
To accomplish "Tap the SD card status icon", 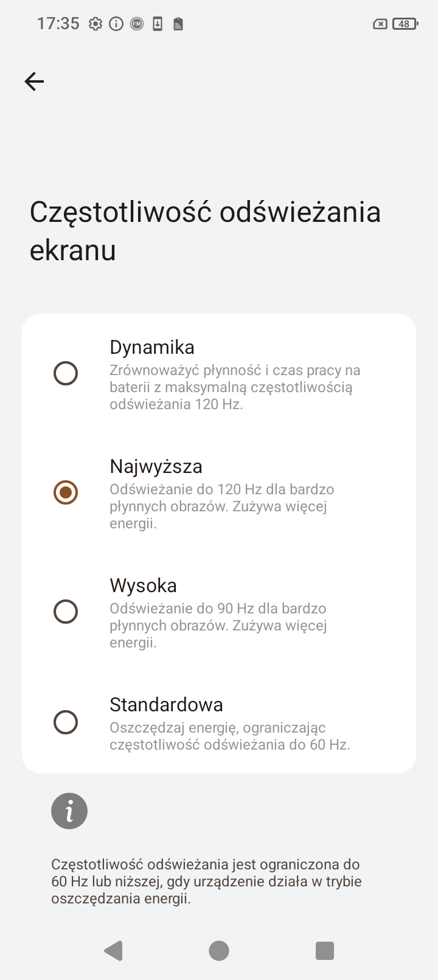I will coord(178,24).
